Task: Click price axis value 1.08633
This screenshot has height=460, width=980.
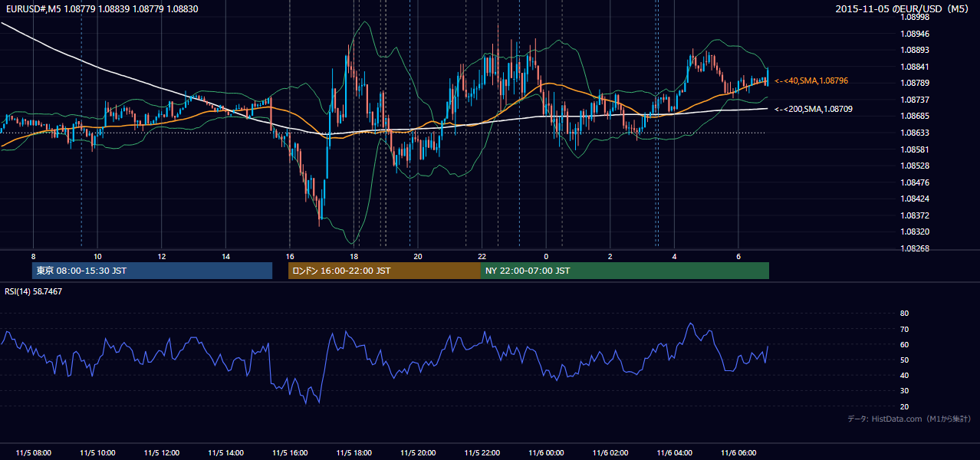Action: coord(915,133)
